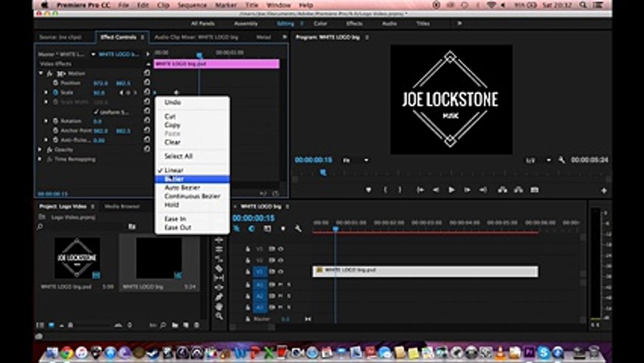The width and height of the screenshot is (644, 363).
Task: Uncheck the Uniform Scale checkbox
Action: point(96,112)
